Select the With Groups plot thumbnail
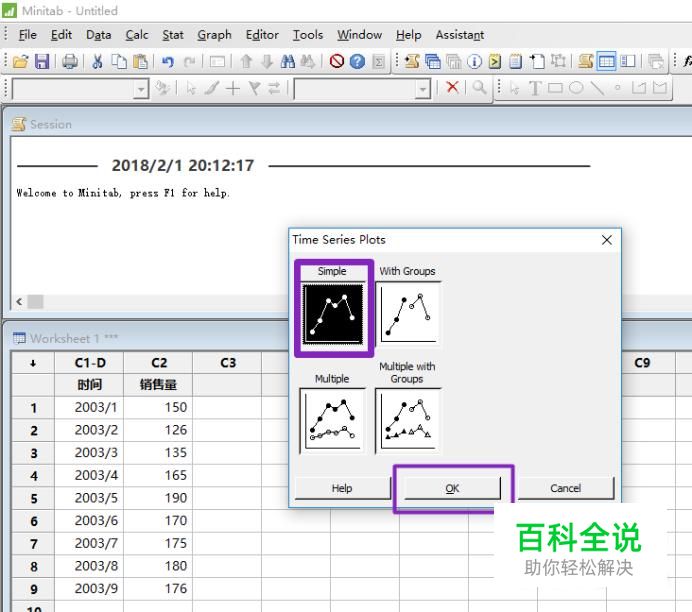Viewport: 692px width, 612px height. [x=408, y=314]
